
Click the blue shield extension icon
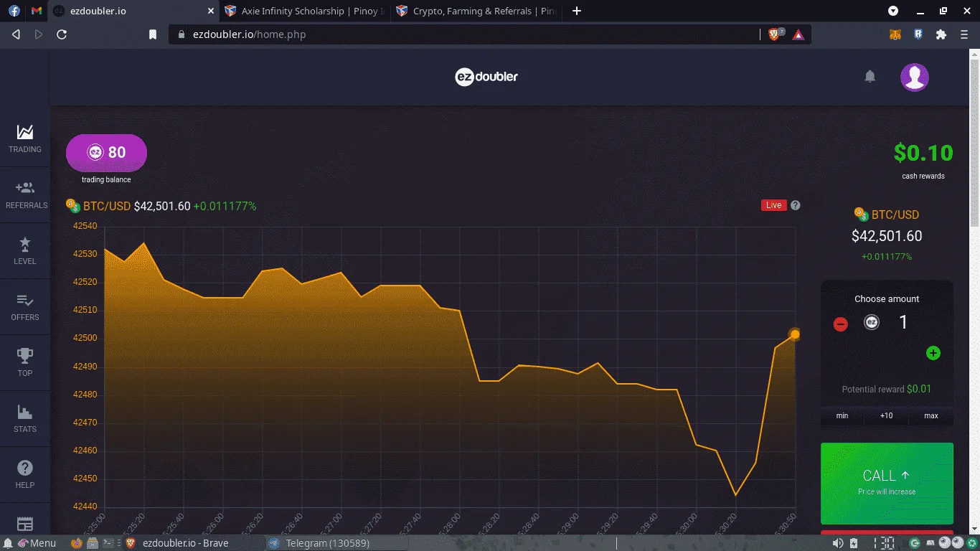point(918,34)
